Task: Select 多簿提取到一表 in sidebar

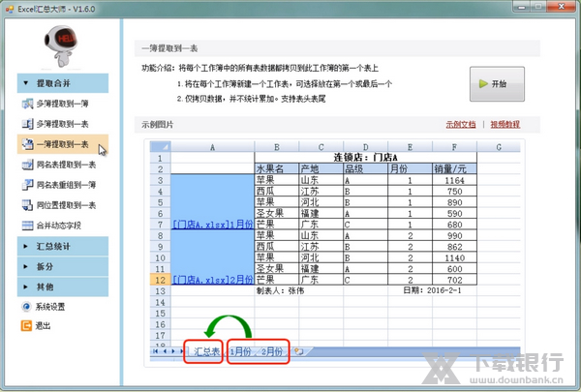Action: point(63,124)
